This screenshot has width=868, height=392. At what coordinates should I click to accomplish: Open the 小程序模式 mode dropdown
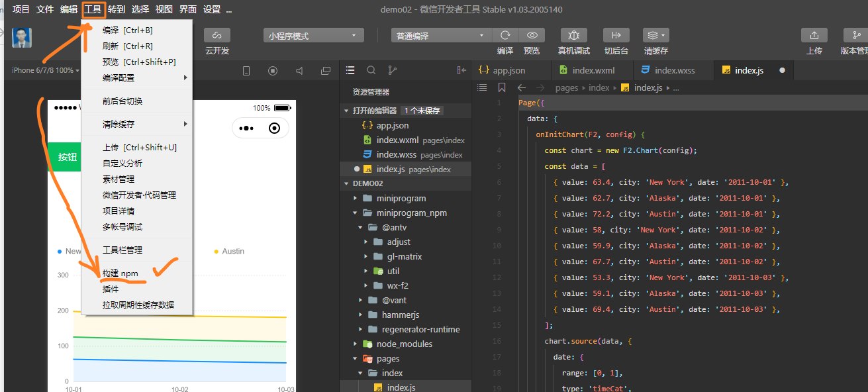313,36
